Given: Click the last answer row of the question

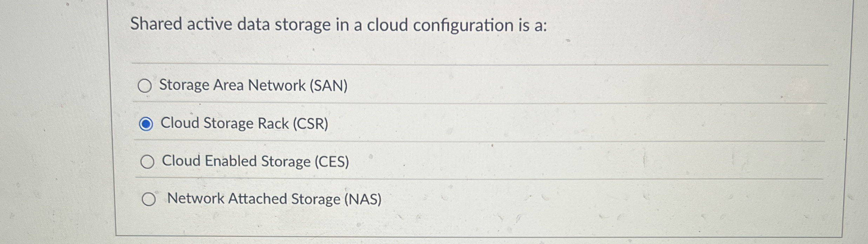Looking at the screenshot, I should coord(386,199).
